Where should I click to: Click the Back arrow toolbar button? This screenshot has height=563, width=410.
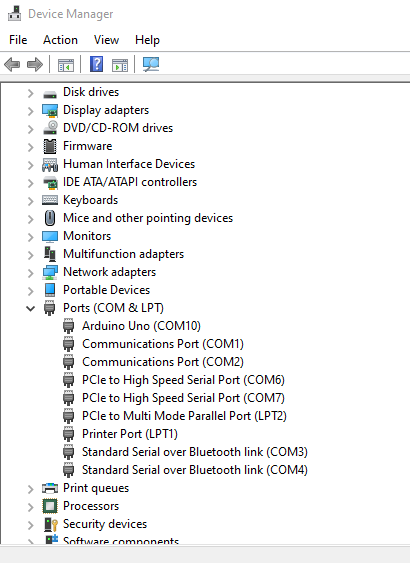(12, 65)
